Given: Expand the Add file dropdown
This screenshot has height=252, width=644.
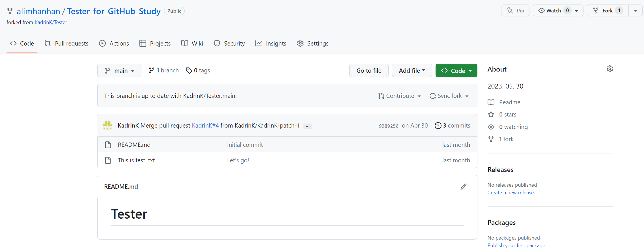Looking at the screenshot, I should [412, 70].
